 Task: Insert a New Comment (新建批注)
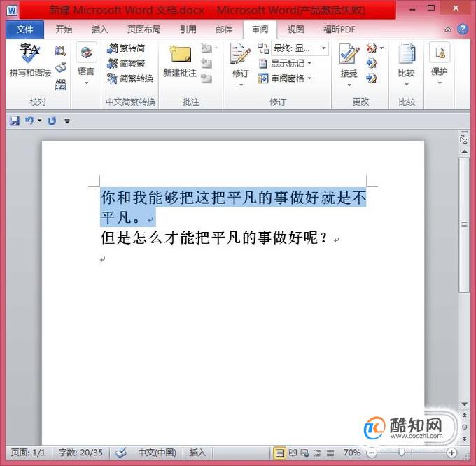(x=180, y=61)
